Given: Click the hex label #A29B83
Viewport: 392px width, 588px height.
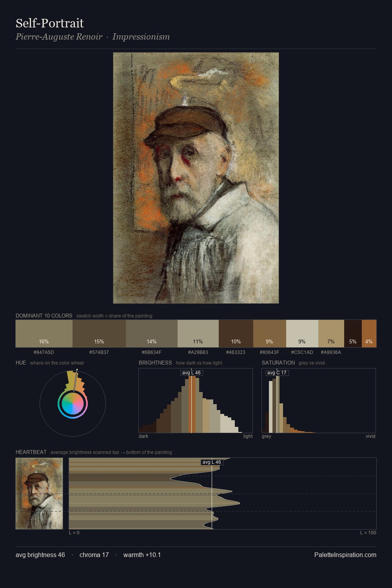Looking at the screenshot, I should [x=198, y=352].
